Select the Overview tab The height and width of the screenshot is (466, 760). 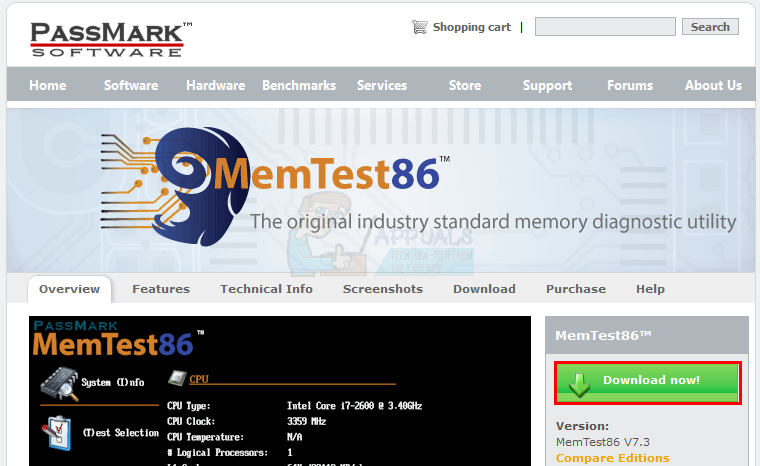click(x=69, y=289)
